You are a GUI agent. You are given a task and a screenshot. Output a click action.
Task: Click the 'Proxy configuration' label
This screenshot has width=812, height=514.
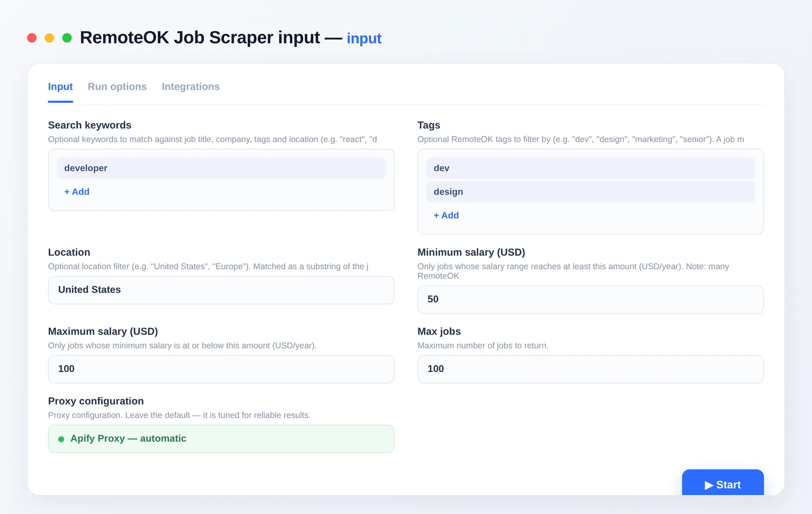96,401
